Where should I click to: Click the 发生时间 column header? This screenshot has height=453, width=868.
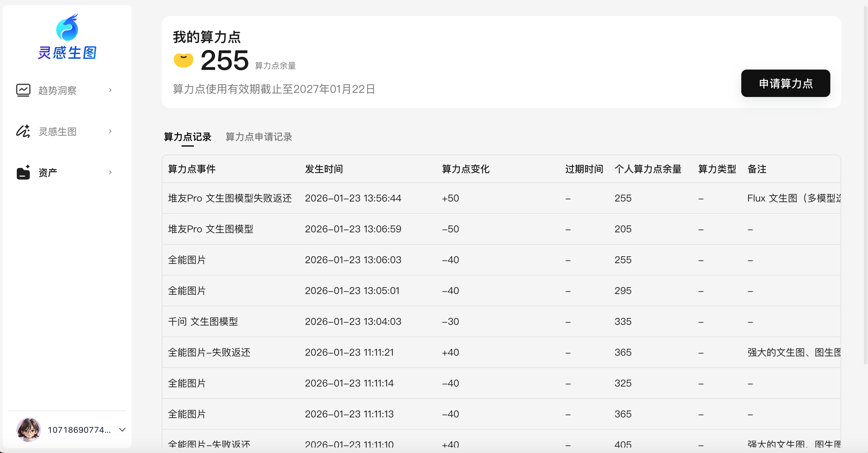tap(324, 169)
